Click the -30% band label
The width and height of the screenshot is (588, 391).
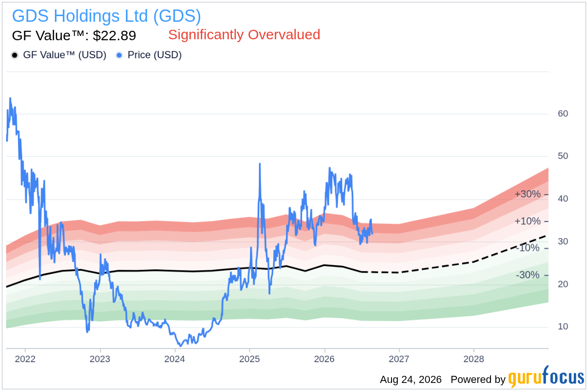click(x=528, y=275)
